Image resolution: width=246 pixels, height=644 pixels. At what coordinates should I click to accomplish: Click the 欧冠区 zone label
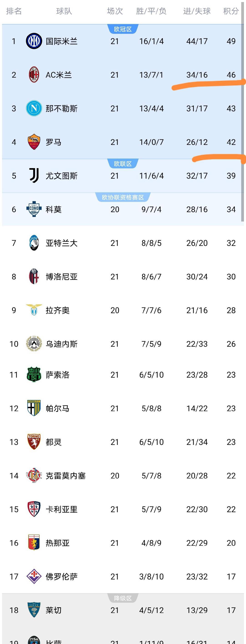(x=123, y=29)
